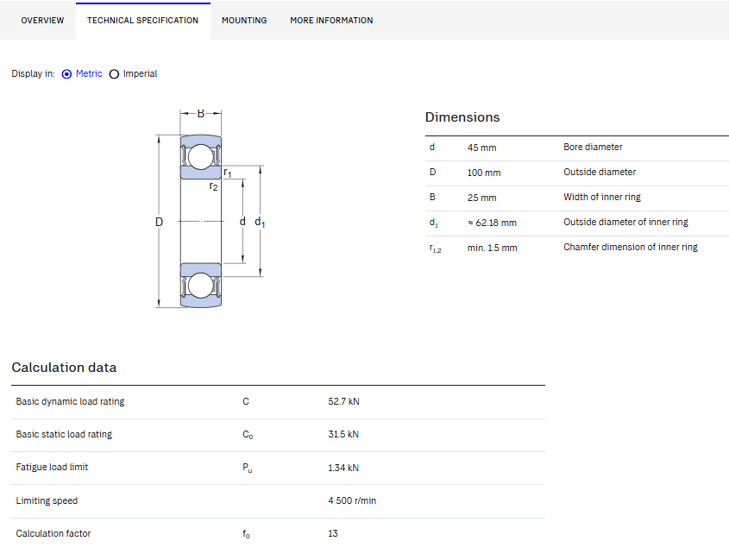Click the Calculation data heading
This screenshot has height=560, width=729.
tap(64, 368)
